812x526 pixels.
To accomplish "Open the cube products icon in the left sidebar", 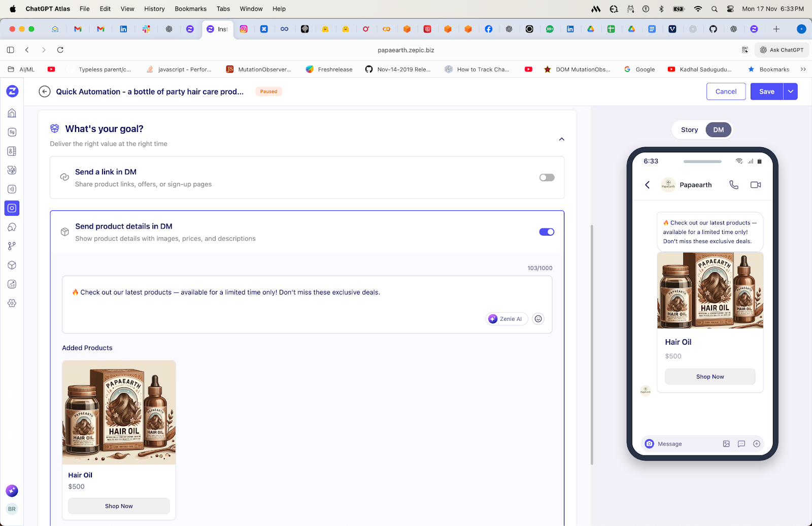I will pos(12,265).
